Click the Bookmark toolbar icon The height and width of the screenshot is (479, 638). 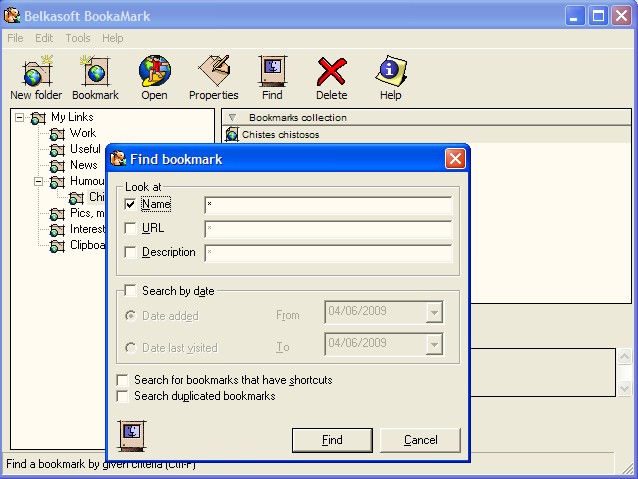(x=96, y=71)
